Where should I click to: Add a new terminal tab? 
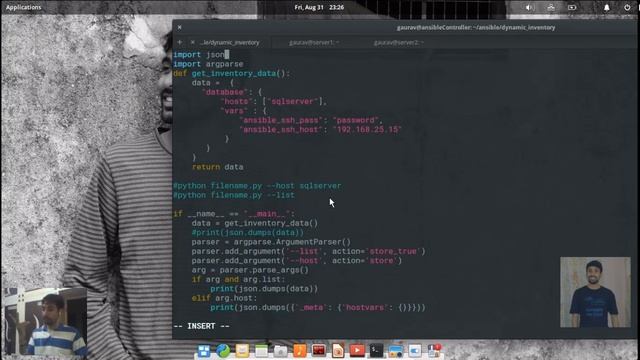pyautogui.click(x=180, y=42)
